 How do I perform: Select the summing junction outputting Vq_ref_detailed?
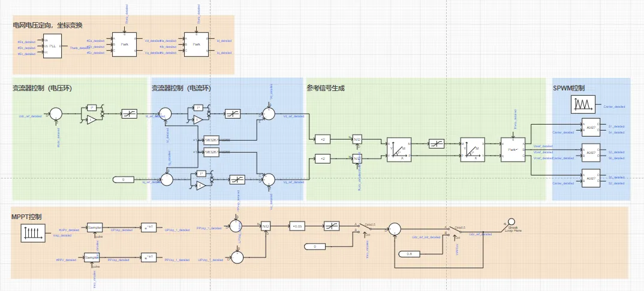point(269,179)
